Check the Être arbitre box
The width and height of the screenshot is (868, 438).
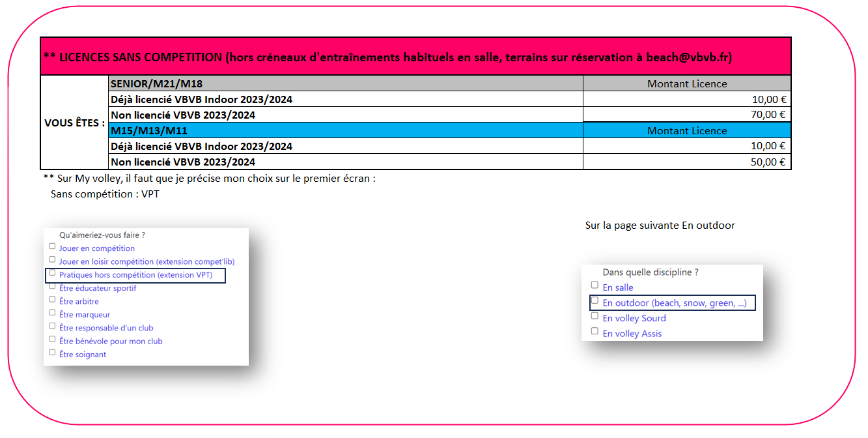[52, 299]
